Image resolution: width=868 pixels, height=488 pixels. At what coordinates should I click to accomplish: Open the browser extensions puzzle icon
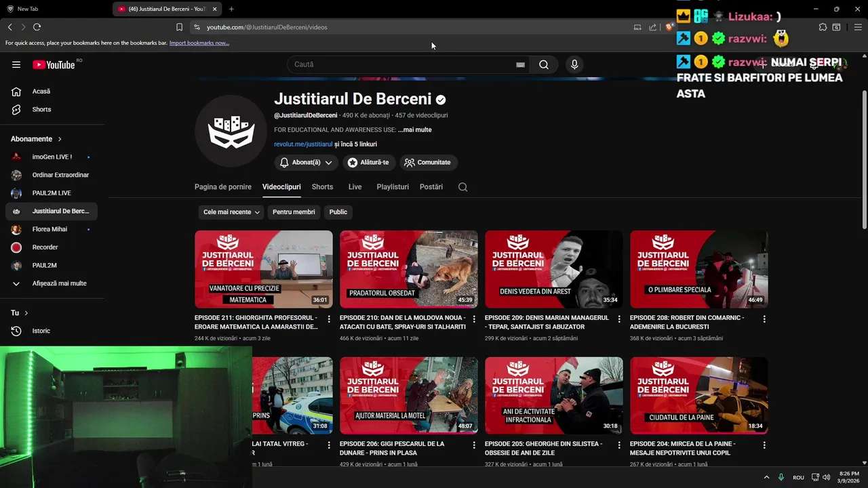(823, 27)
